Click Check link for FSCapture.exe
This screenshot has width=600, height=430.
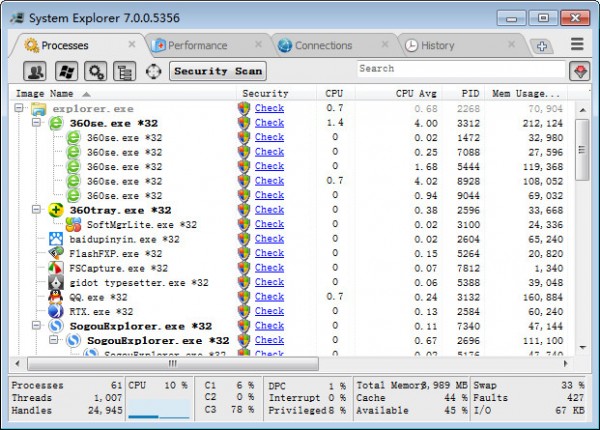[269, 268]
